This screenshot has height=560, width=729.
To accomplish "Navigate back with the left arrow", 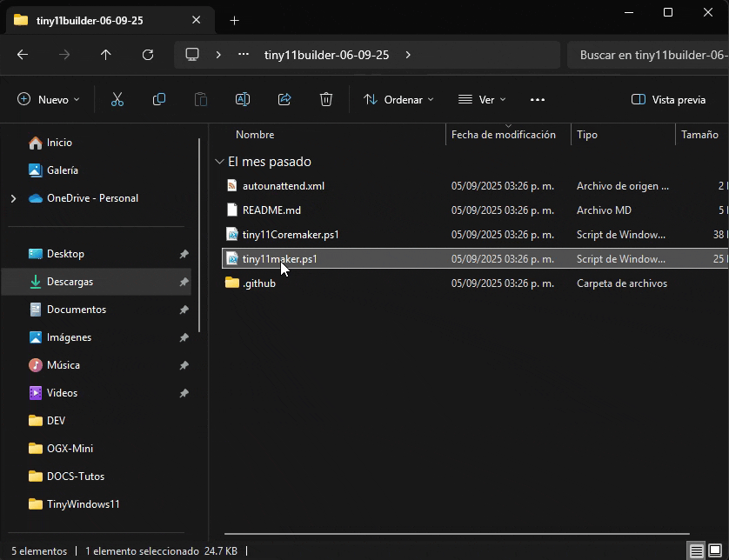I will (x=23, y=55).
